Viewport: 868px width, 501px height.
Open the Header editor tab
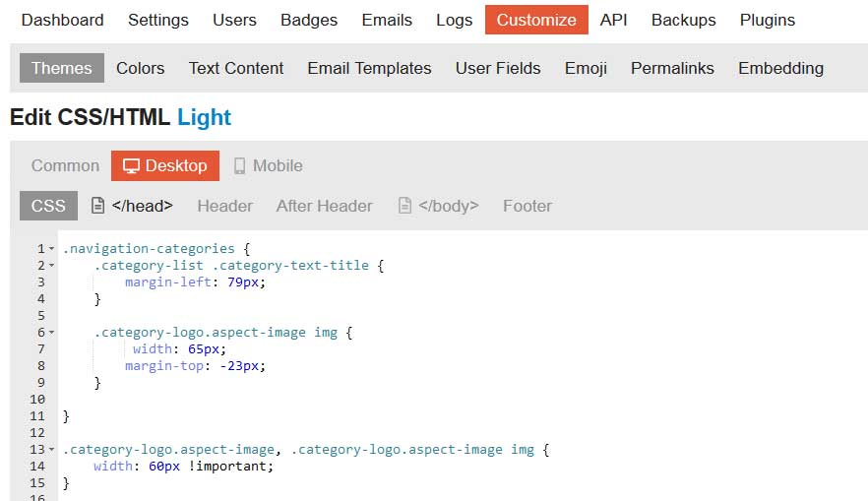click(224, 206)
